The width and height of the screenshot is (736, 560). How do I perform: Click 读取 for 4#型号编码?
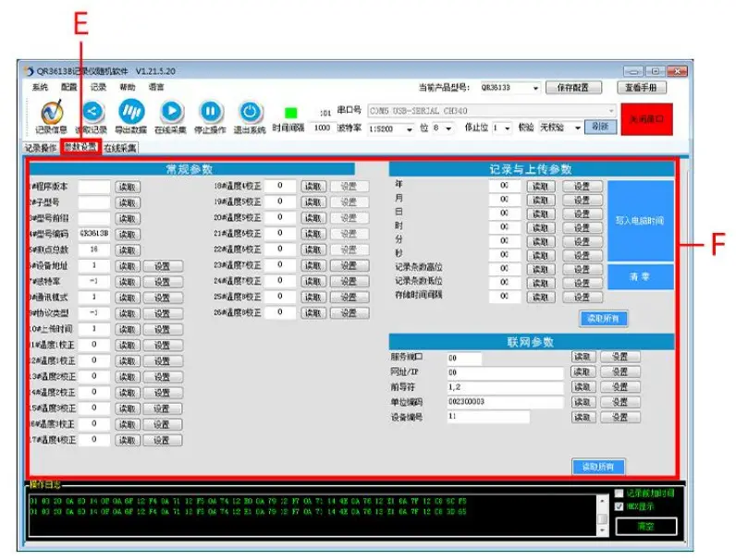[128, 235]
